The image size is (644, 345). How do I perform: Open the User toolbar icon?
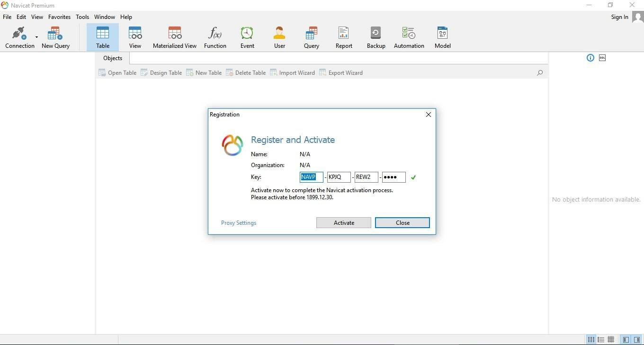[279, 38]
